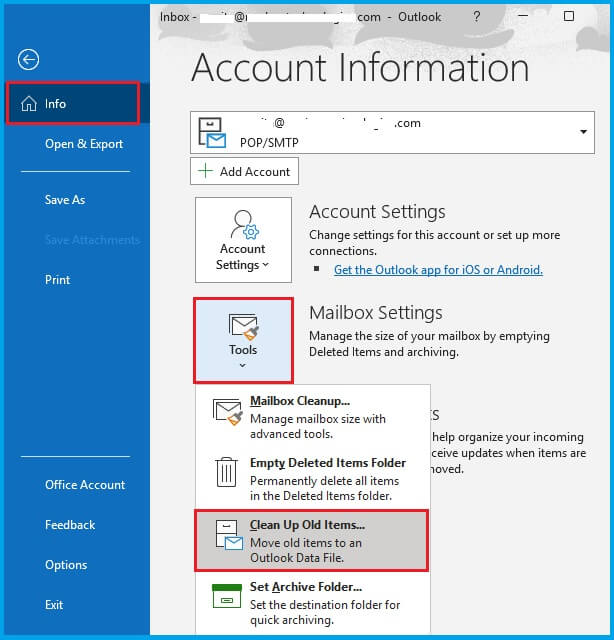Select Print in the sidebar
This screenshot has width=614, height=640.
pos(58,280)
